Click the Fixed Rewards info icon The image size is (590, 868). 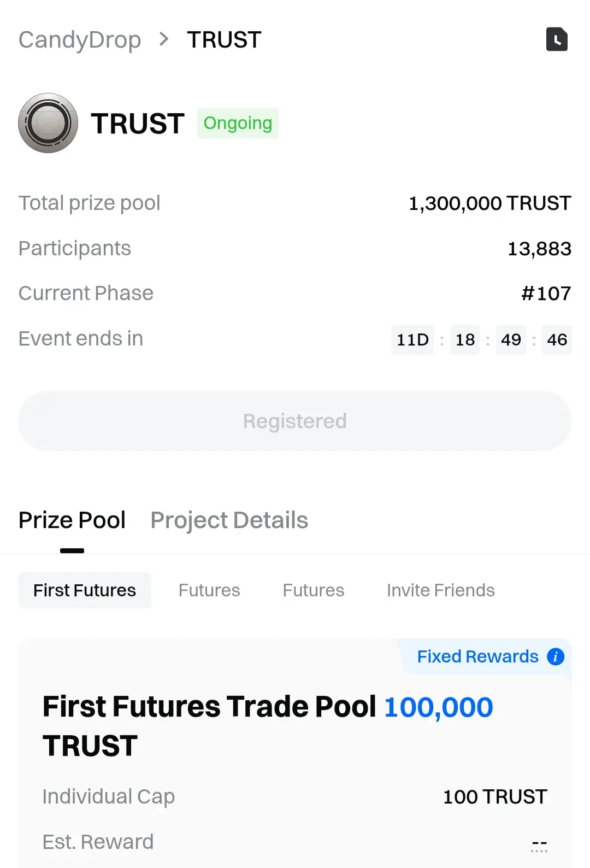coord(556,656)
